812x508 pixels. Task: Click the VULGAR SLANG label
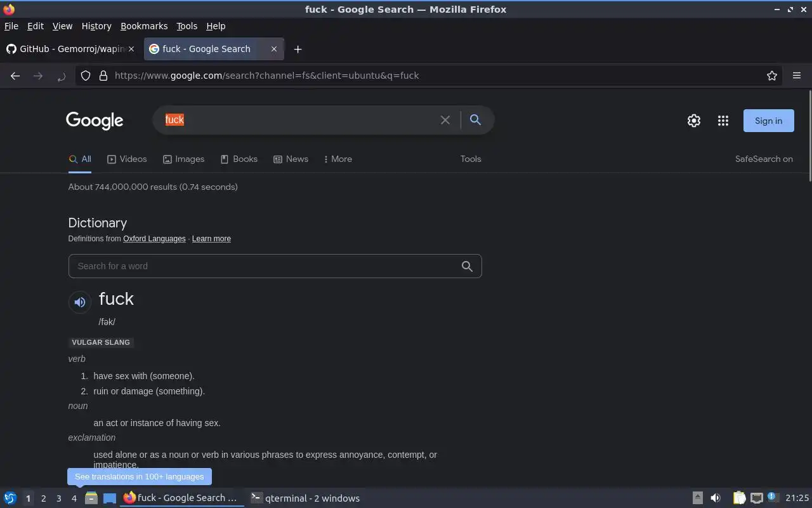[x=101, y=342]
